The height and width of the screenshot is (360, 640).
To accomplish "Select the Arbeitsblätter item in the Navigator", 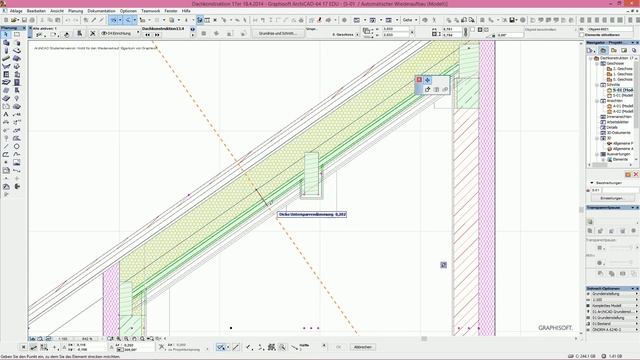I will pyautogui.click(x=613, y=122).
